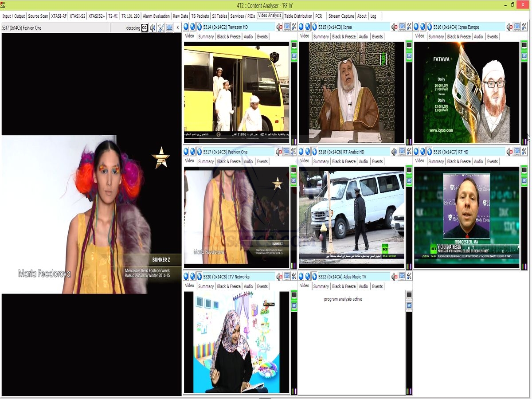532x399 pixels.
Task: Click the speaker icon for RT Arabic HD
Action: tap(394, 152)
